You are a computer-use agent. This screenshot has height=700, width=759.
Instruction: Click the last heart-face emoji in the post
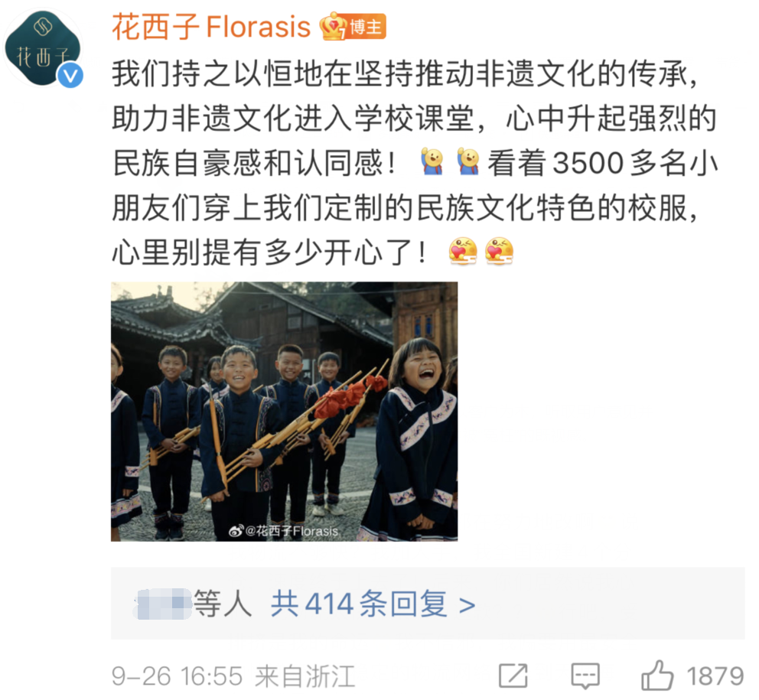point(499,251)
